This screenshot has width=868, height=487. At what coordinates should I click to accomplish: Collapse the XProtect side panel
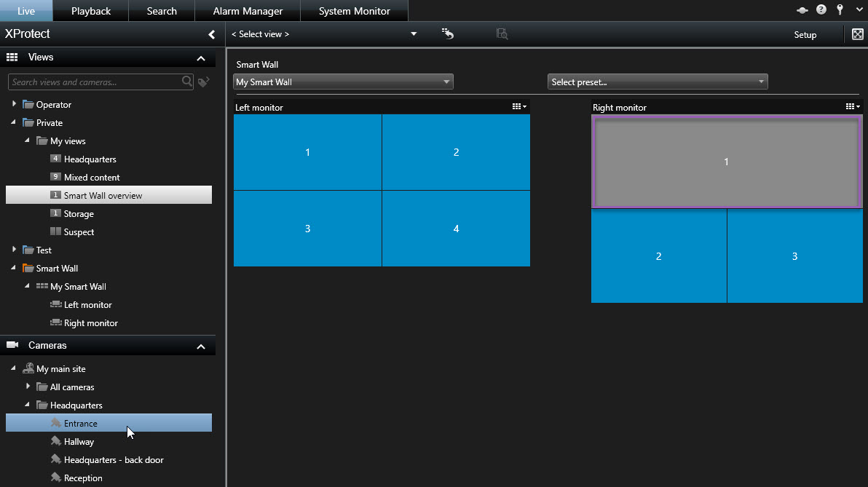[211, 34]
